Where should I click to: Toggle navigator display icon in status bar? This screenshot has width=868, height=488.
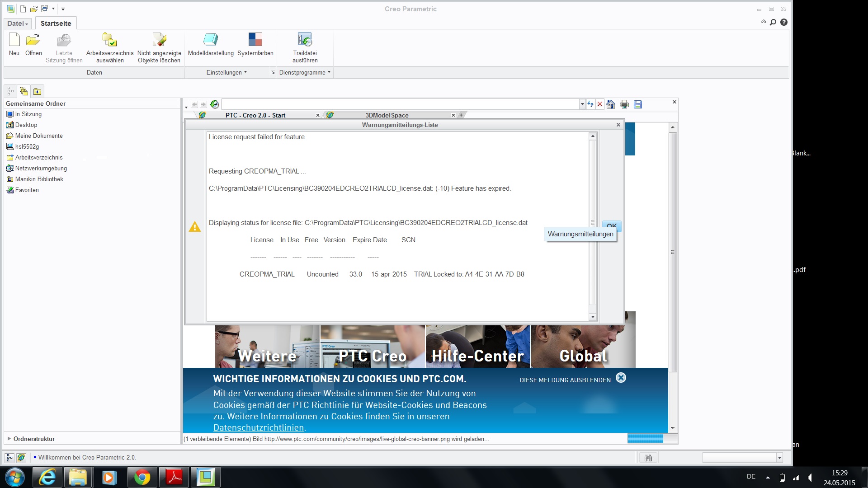[9, 458]
